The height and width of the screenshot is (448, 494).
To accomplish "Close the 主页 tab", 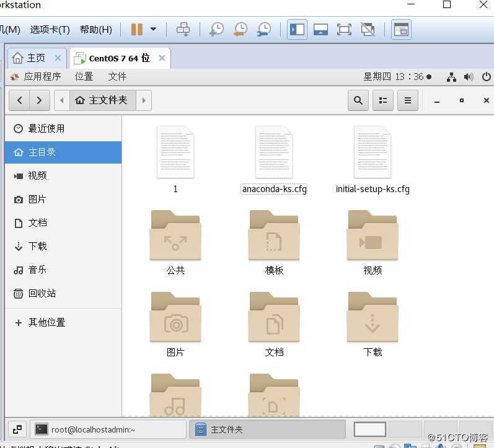I will coord(58,58).
